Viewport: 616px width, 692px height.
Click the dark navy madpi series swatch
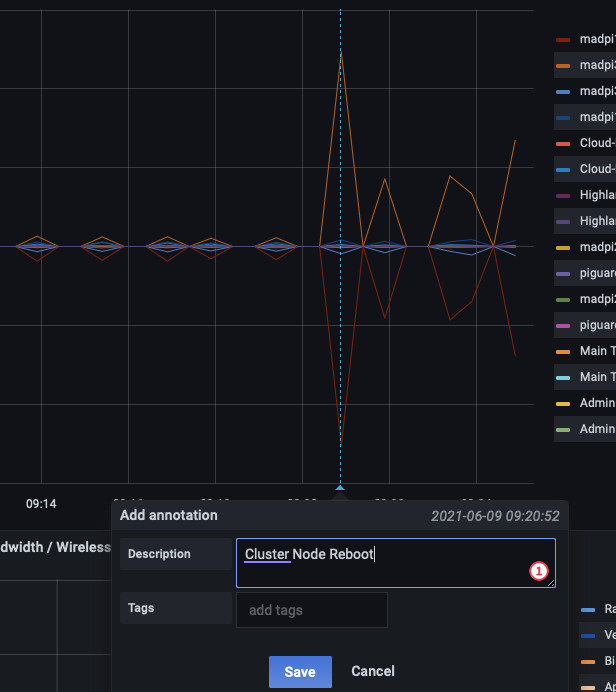563,118
